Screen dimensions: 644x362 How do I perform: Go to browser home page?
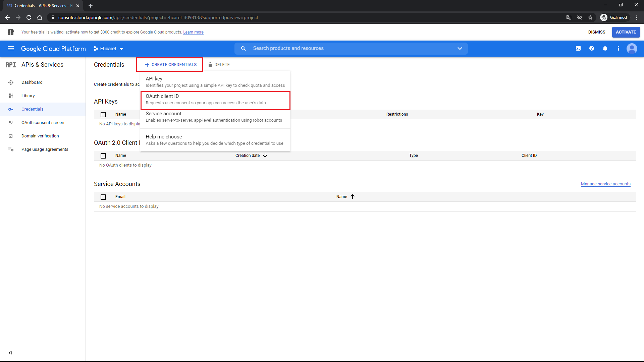point(40,17)
